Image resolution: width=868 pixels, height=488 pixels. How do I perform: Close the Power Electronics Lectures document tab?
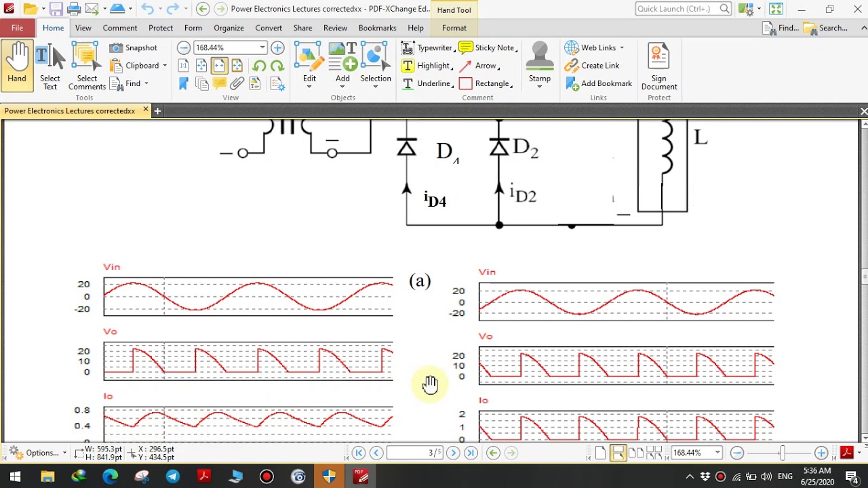[145, 109]
